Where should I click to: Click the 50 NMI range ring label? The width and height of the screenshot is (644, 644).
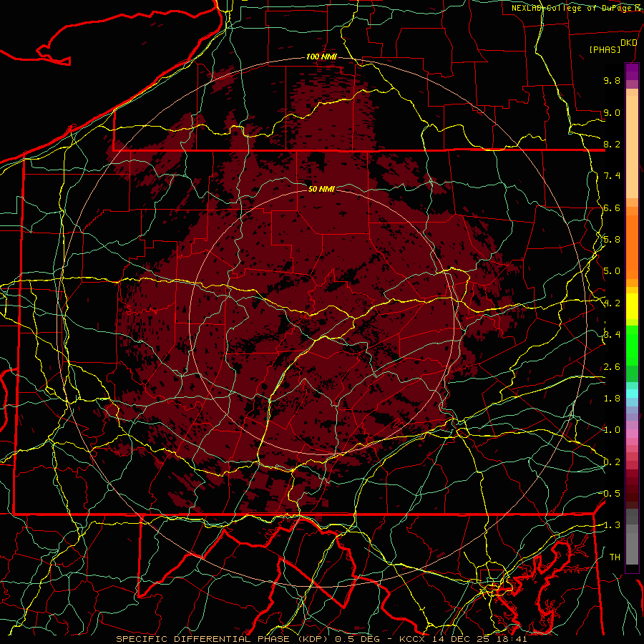click(x=321, y=189)
